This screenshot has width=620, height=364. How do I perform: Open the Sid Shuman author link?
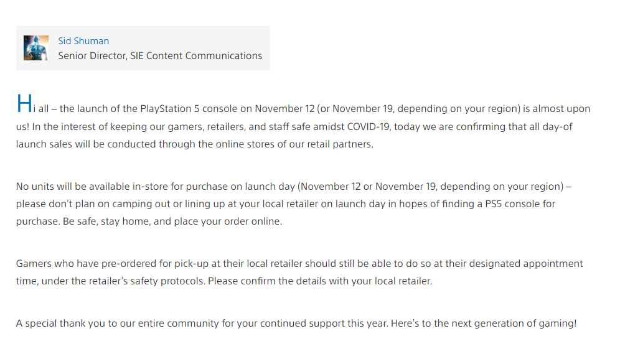[x=83, y=41]
